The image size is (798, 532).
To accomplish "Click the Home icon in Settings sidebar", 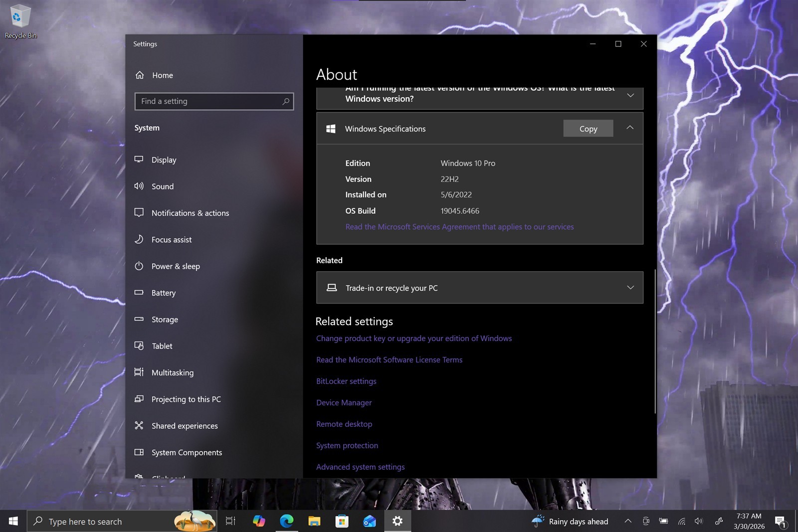I will coord(140,75).
